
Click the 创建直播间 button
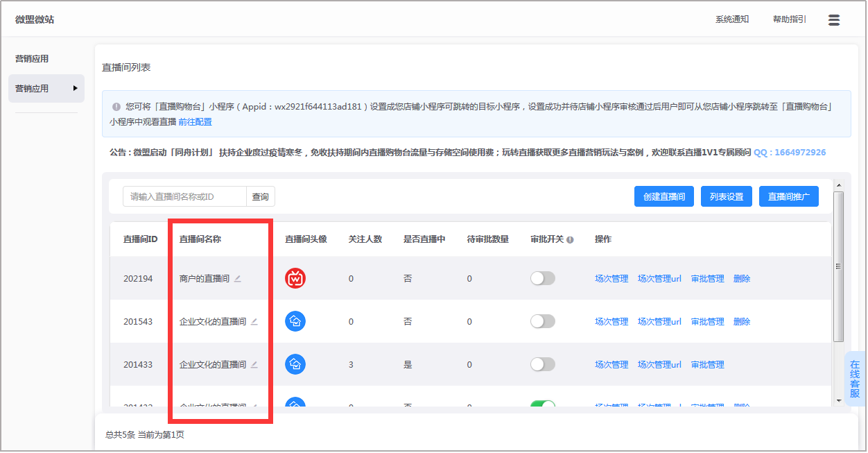coord(663,197)
